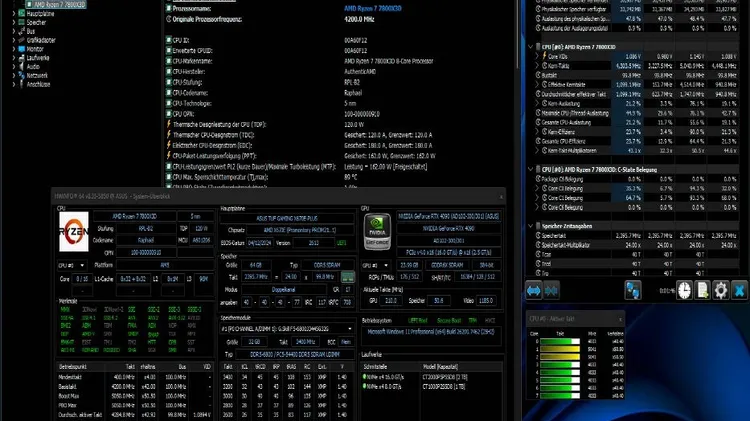Select Hauptplatine in the hardware tree

click(x=40, y=16)
